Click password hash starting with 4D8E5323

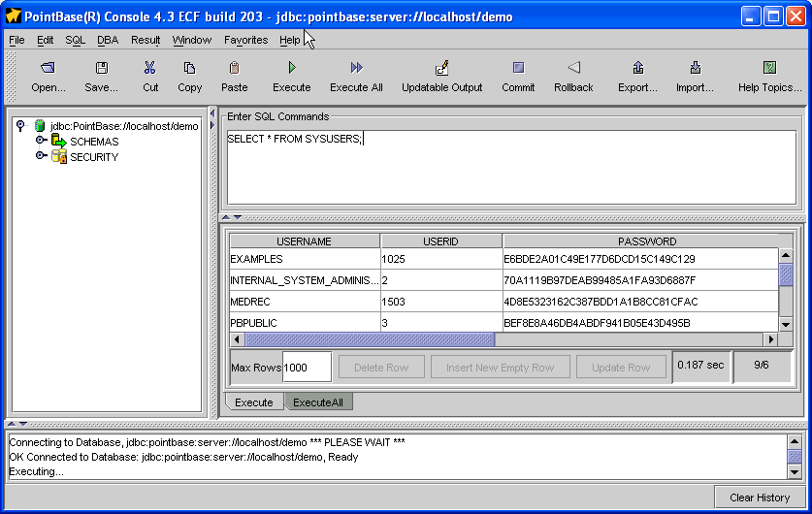[x=640, y=302]
